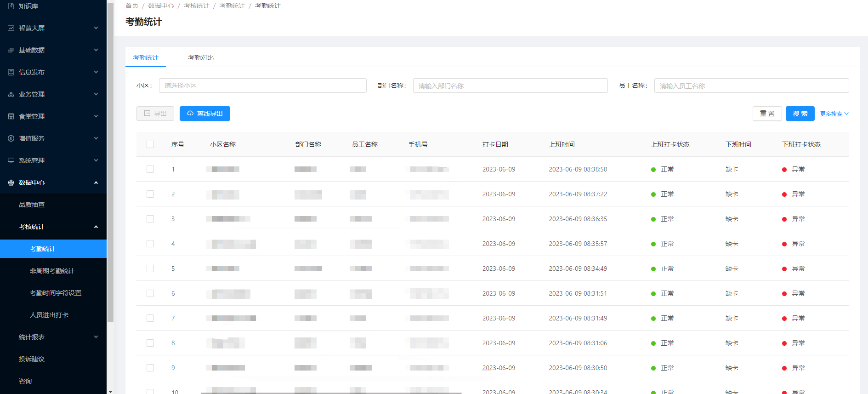
Task: Click the 数据中心 sidebar icon
Action: (x=11, y=183)
